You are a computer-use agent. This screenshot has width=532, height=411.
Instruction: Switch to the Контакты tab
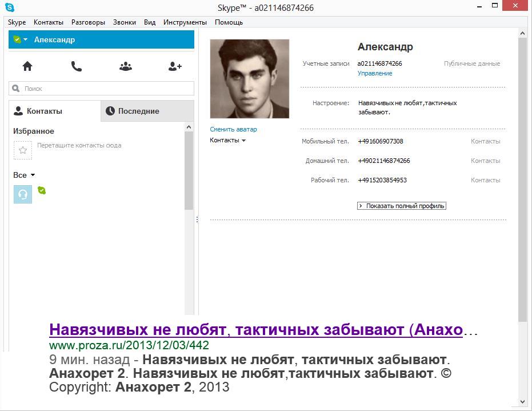[x=55, y=111]
